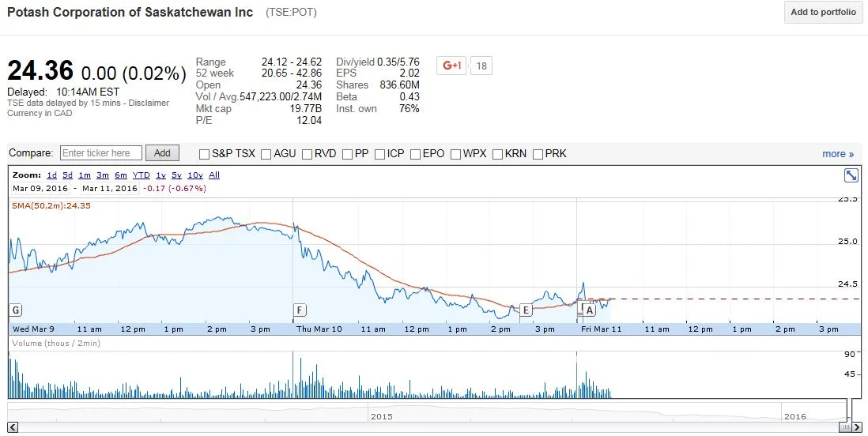Open news flag F on chart
The image size is (868, 436).
coord(300,310)
